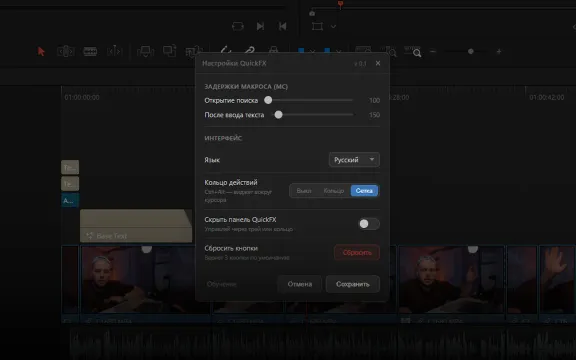The width and height of the screenshot is (576, 360).
Task: Click the red playhead marker in viewer scrubber
Action: click(341, 4)
